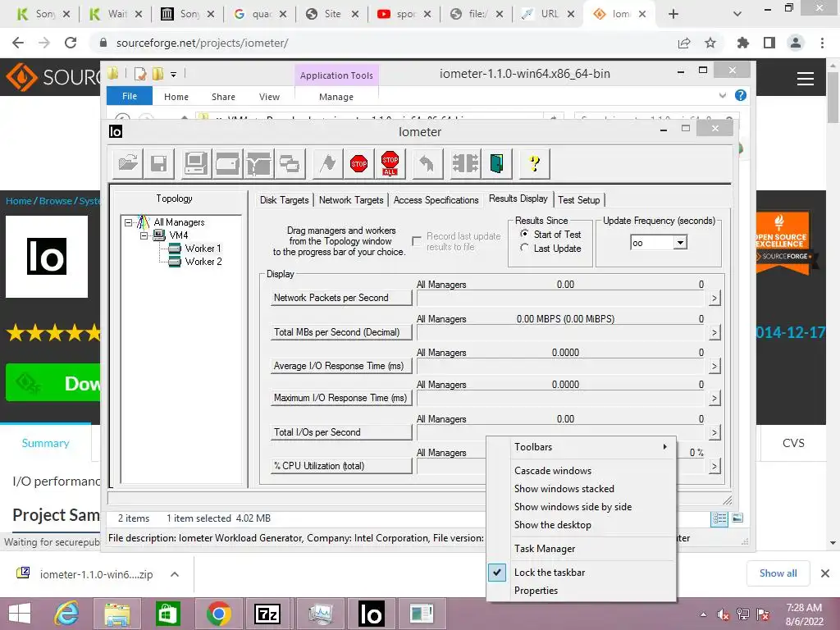Open the Toolbars submenu
This screenshot has width=840, height=630.
[x=582, y=447]
